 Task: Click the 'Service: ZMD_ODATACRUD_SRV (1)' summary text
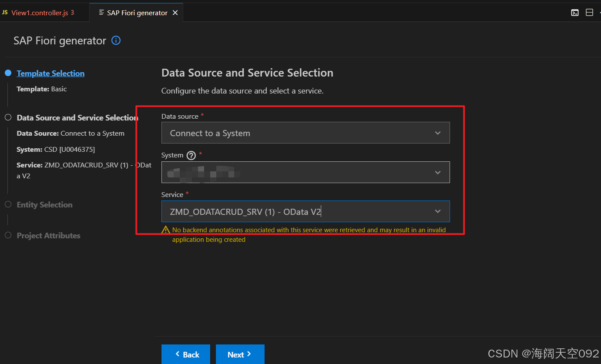pyautogui.click(x=84, y=170)
